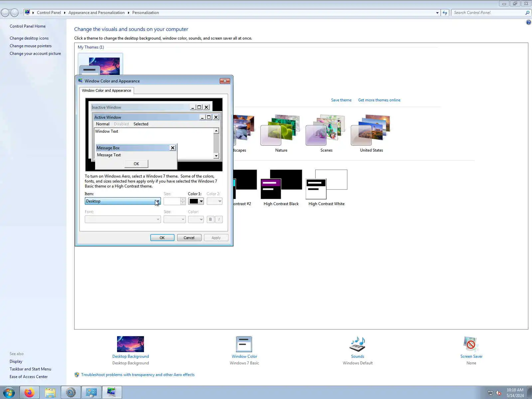Click the Forward navigation arrow
532x399 pixels.
[x=14, y=13]
